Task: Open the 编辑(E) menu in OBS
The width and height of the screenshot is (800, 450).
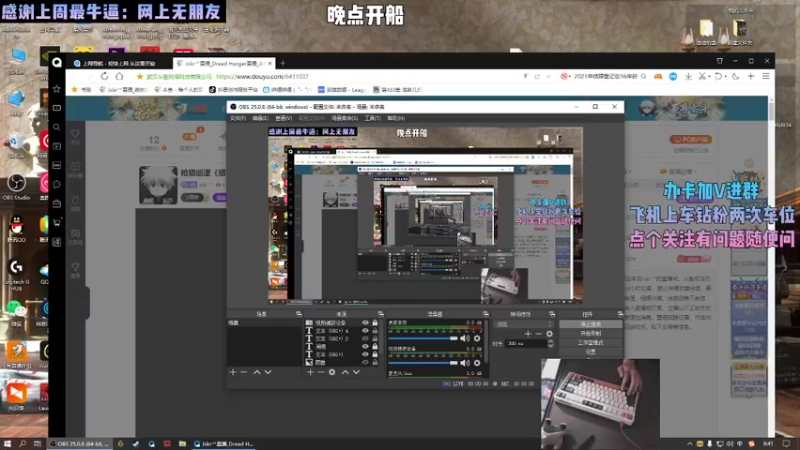Action: [260, 118]
